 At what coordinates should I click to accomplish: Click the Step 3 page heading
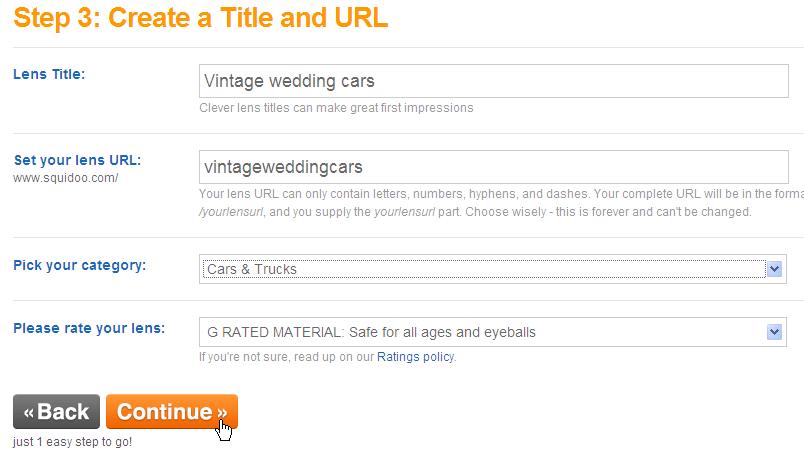click(x=200, y=18)
